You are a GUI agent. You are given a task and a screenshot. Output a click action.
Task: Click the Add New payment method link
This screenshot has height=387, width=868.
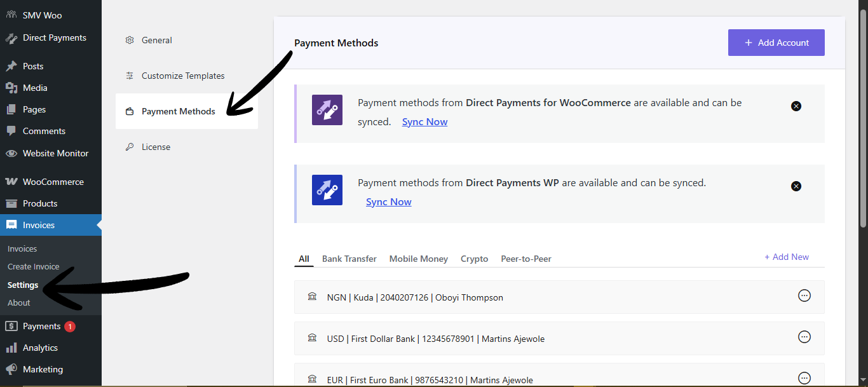click(787, 256)
